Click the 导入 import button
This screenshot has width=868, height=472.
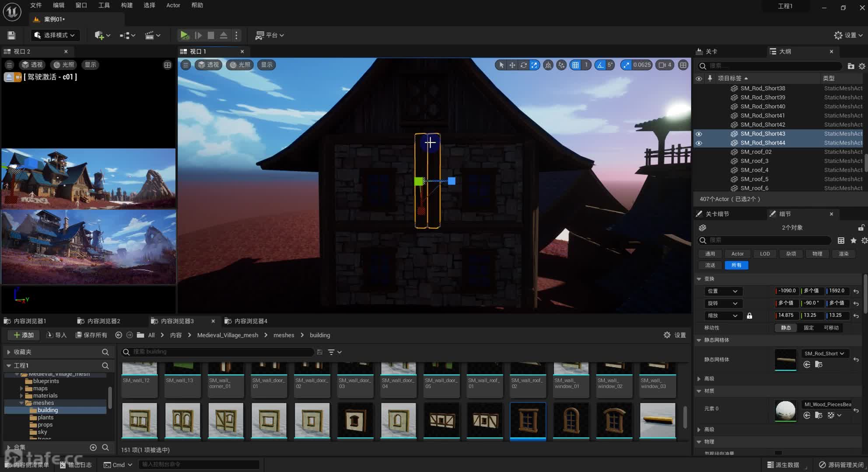coord(56,335)
